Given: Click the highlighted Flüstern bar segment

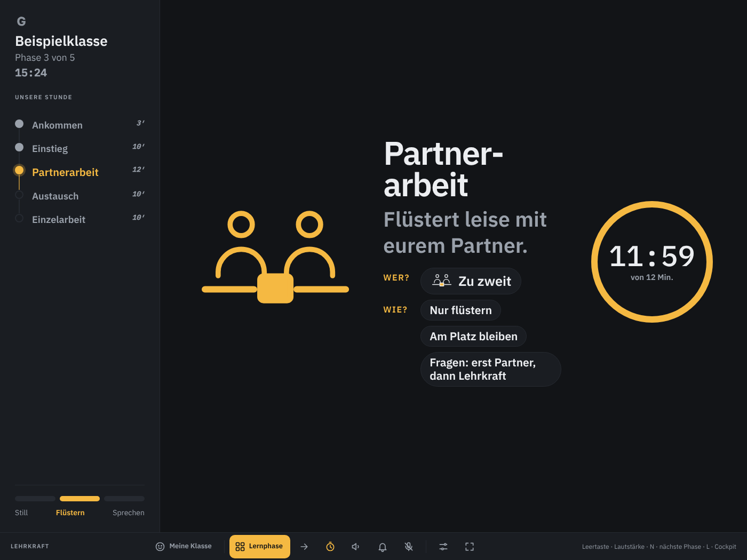Looking at the screenshot, I should tap(80, 499).
